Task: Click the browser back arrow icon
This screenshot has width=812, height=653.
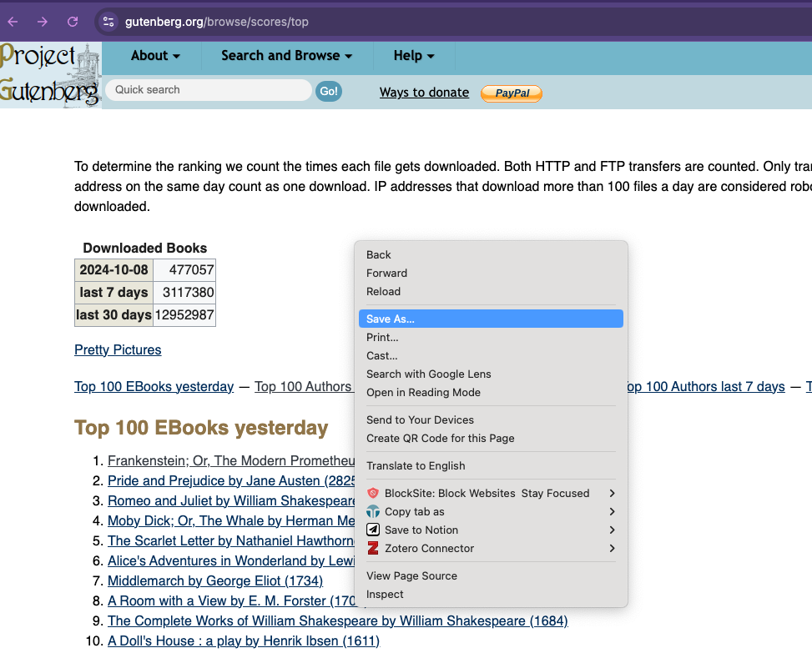Action: tap(13, 22)
